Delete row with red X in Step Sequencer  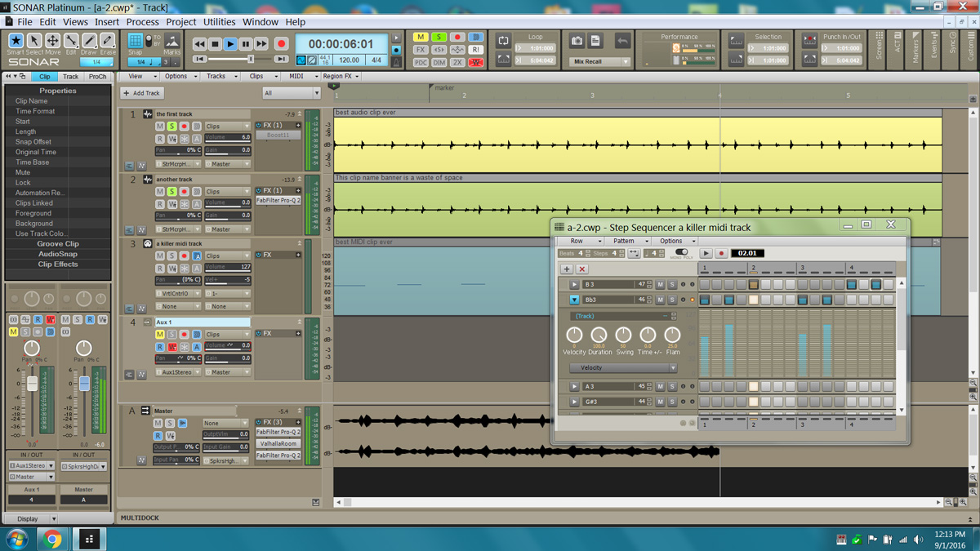point(582,269)
